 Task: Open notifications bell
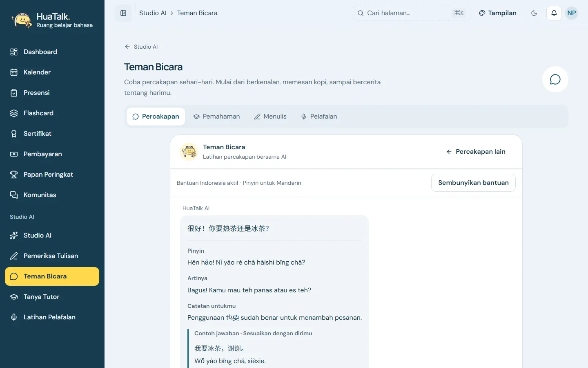(554, 13)
